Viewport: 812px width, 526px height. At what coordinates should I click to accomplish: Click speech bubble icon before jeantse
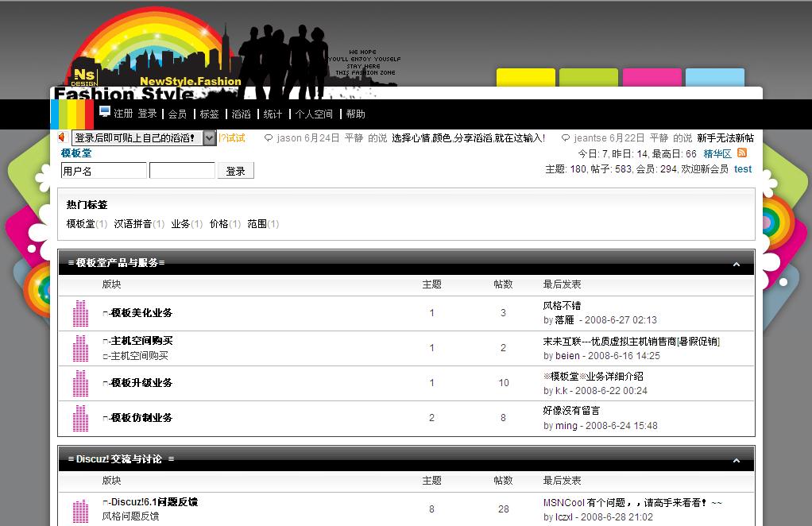point(566,138)
